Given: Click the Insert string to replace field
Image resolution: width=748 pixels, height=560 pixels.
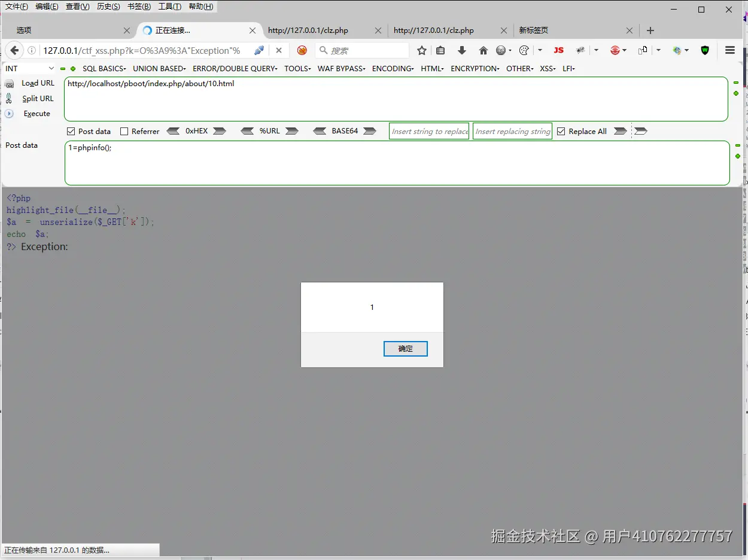Looking at the screenshot, I should [x=429, y=132].
